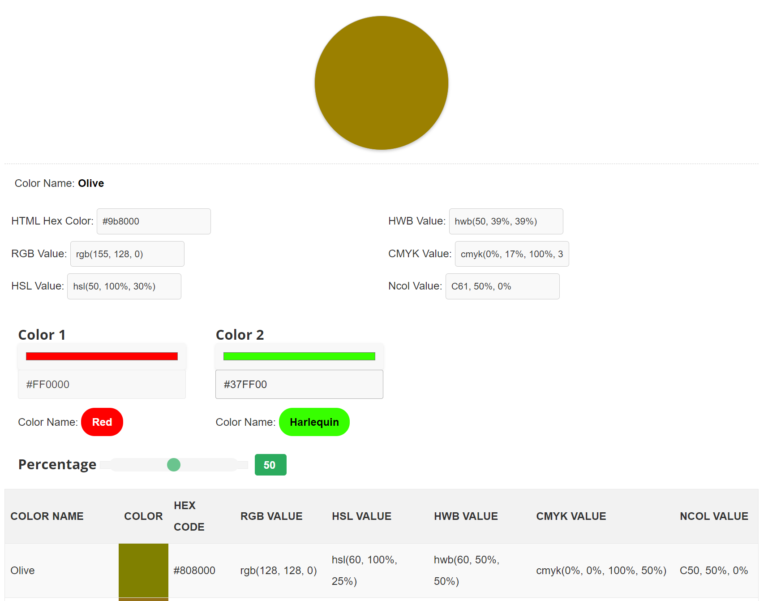The width and height of the screenshot is (768, 601).
Task: Click the mixed olive color circle preview
Action: click(381, 83)
